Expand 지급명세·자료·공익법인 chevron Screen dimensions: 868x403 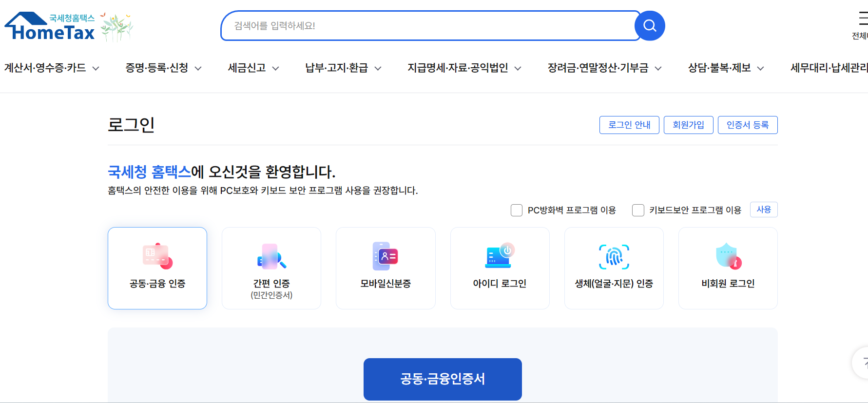(518, 68)
